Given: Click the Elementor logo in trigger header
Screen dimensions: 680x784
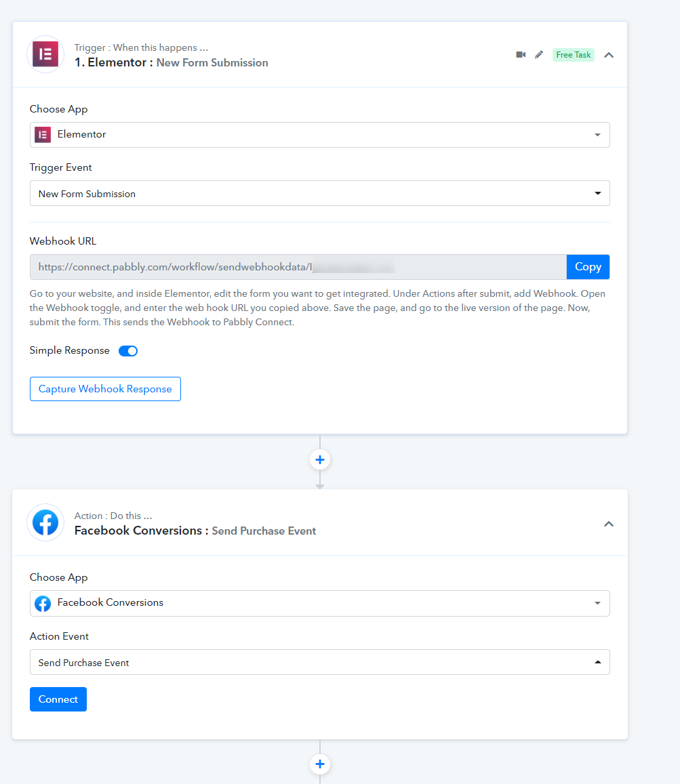Looking at the screenshot, I should click(45, 54).
